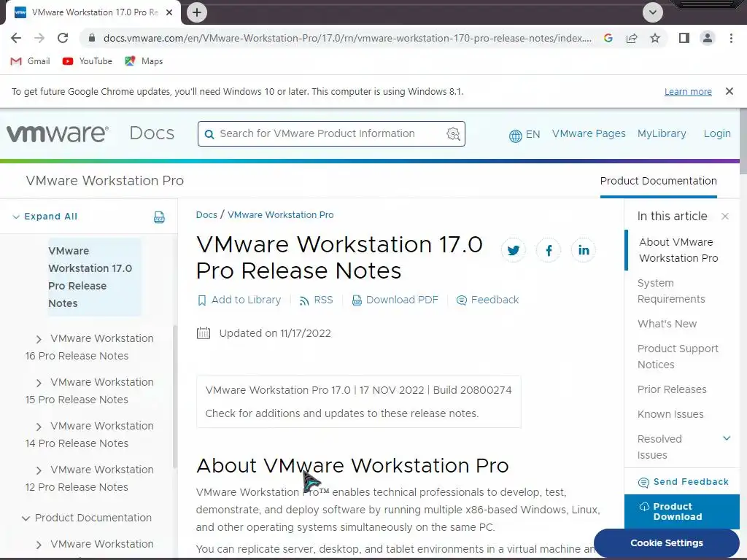Open VMware Pages menu
This screenshot has width=747, height=560.
click(x=589, y=134)
